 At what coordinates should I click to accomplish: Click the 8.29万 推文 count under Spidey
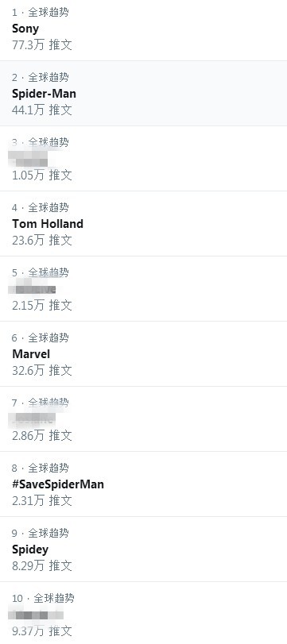coord(42,565)
